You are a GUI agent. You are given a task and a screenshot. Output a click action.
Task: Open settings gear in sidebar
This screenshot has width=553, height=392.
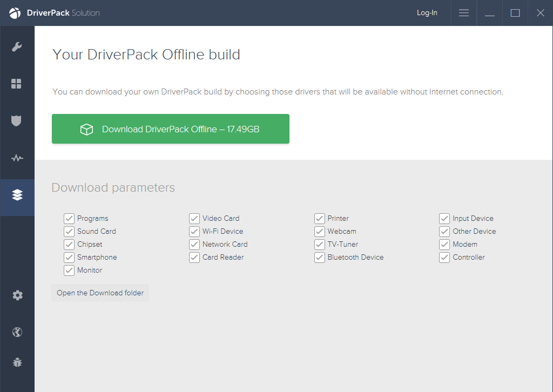coord(17,295)
